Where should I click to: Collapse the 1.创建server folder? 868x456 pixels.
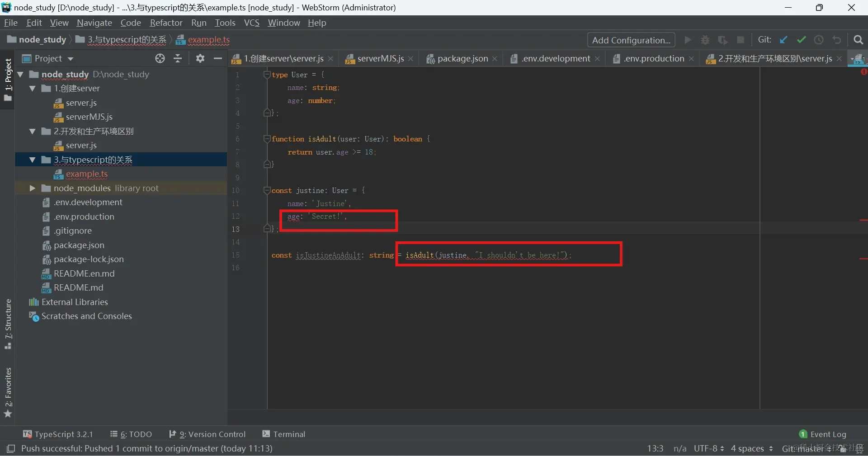tap(33, 89)
